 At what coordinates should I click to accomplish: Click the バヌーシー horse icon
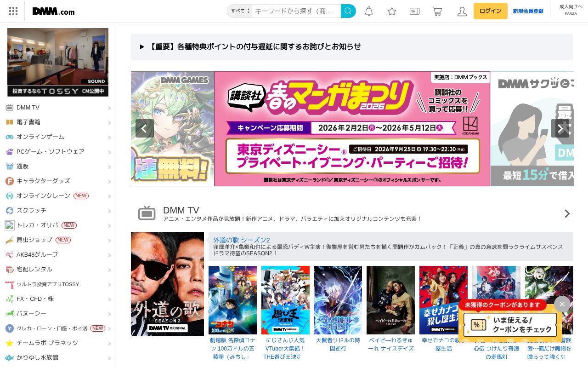pyautogui.click(x=10, y=313)
